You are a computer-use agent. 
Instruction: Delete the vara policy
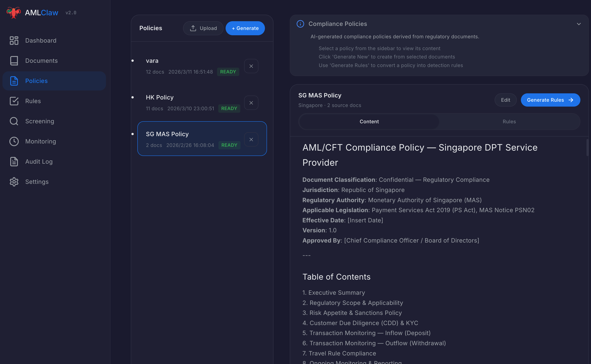tap(251, 66)
